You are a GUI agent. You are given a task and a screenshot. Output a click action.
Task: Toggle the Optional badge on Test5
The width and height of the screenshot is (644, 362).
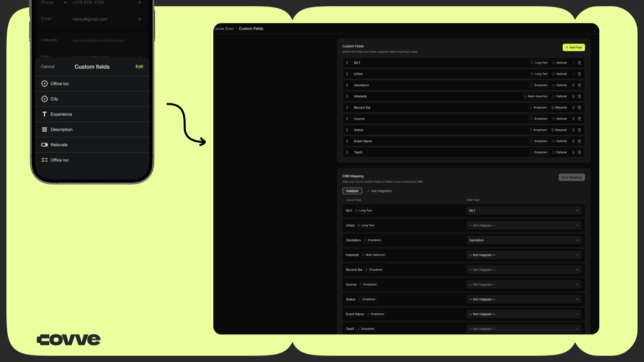pyautogui.click(x=559, y=152)
